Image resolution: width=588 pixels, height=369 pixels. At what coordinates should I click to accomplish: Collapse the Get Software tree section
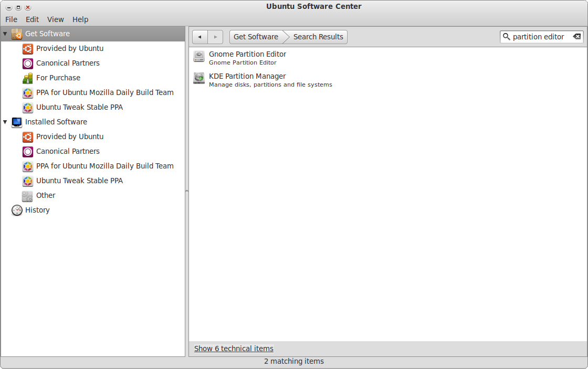[5, 34]
